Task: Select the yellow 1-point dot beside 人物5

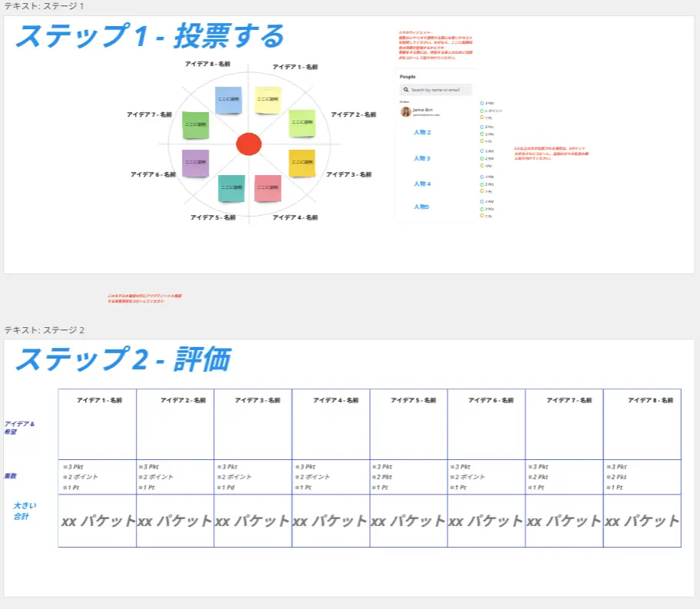Action: [481, 216]
